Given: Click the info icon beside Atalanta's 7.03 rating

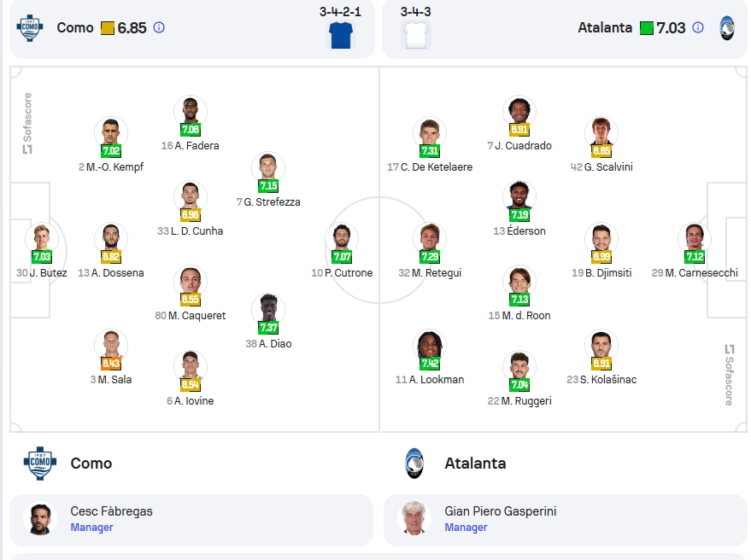Looking at the screenshot, I should 698,28.
